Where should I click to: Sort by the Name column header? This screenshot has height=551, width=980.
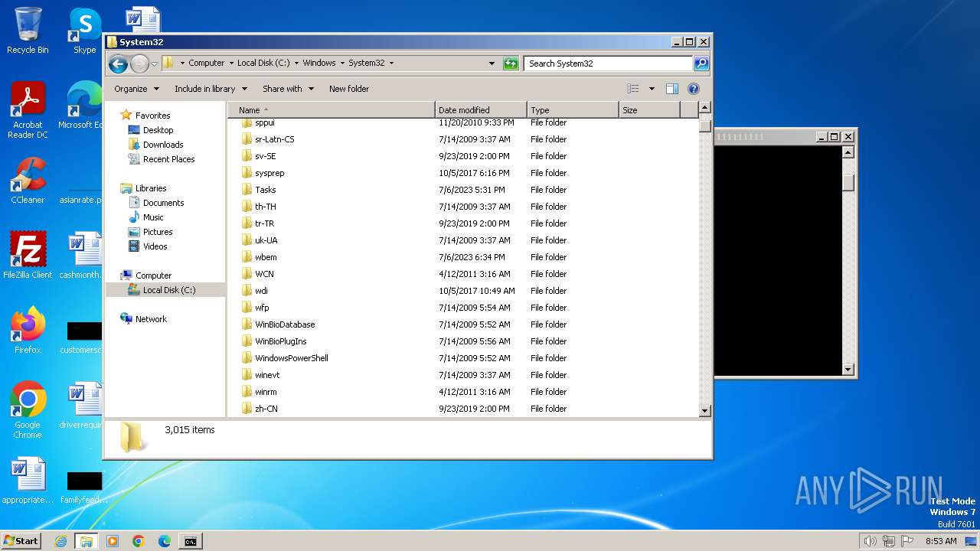pyautogui.click(x=332, y=110)
